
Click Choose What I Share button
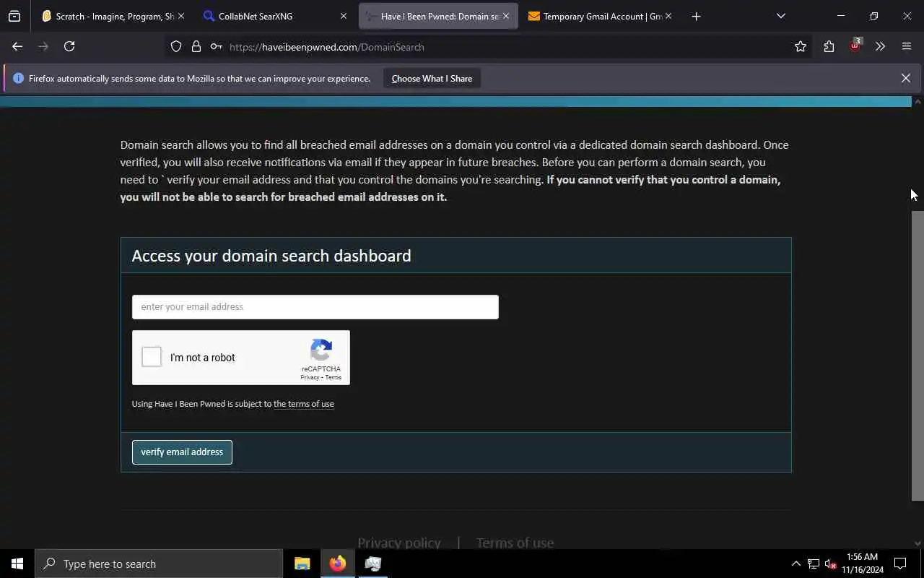(432, 79)
